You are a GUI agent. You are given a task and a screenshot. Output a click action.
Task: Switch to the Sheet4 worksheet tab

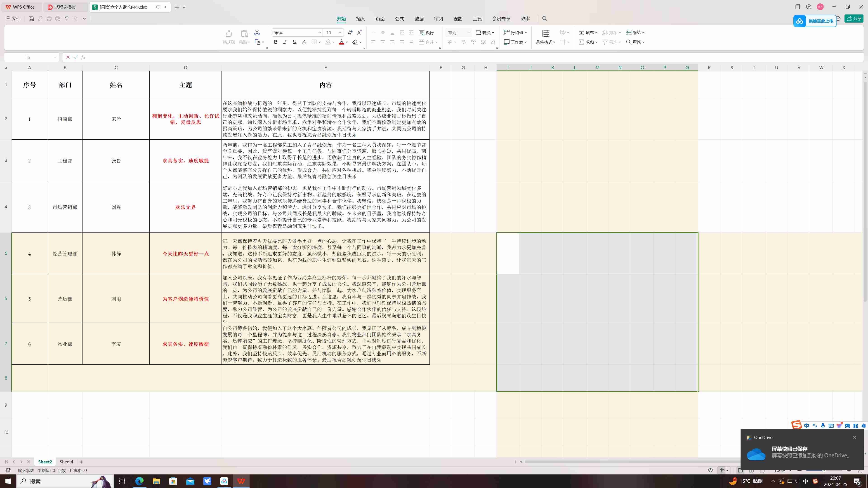(x=66, y=462)
